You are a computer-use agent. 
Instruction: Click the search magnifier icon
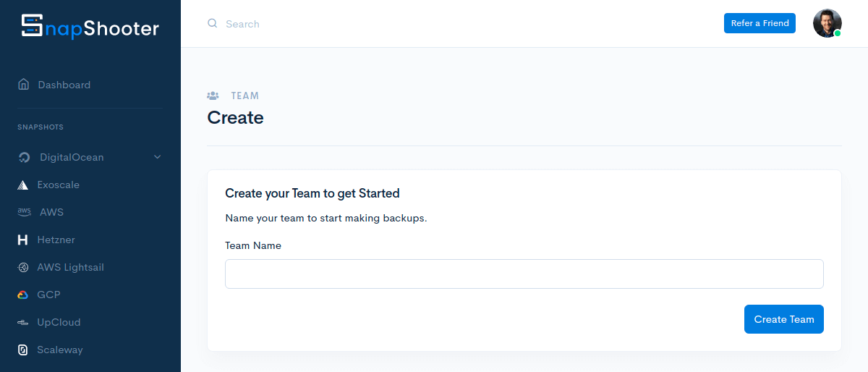[x=213, y=23]
